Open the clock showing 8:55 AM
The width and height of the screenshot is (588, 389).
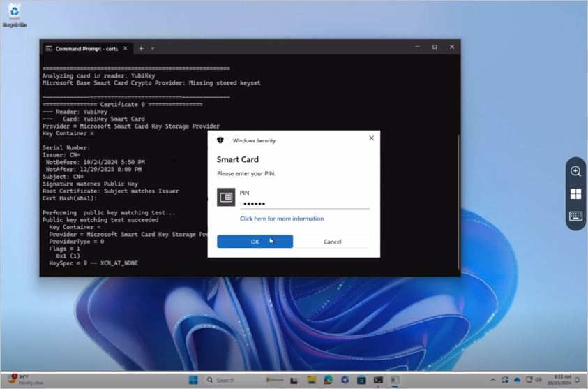[x=559, y=380]
